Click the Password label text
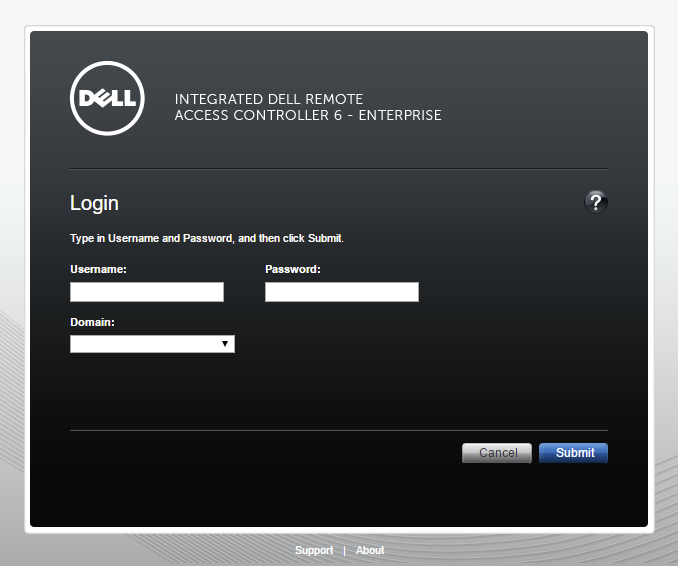The image size is (678, 566). (292, 269)
